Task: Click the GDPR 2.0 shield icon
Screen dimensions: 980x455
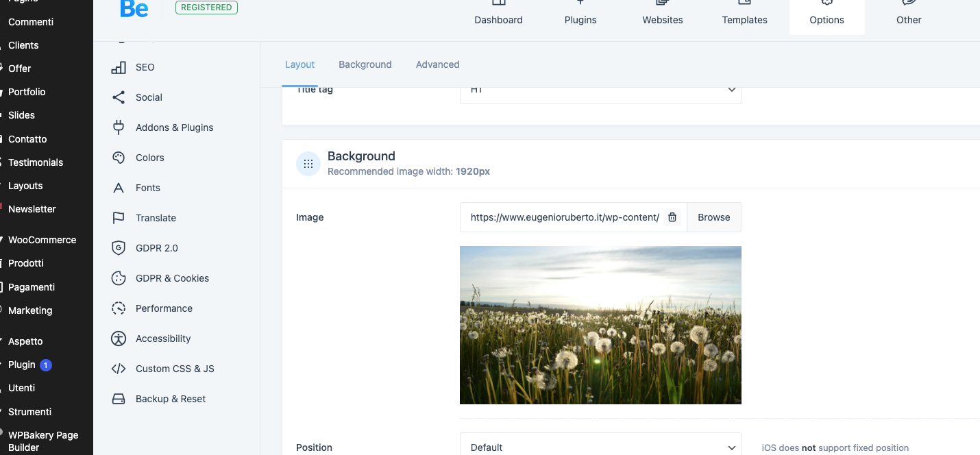Action: [119, 248]
